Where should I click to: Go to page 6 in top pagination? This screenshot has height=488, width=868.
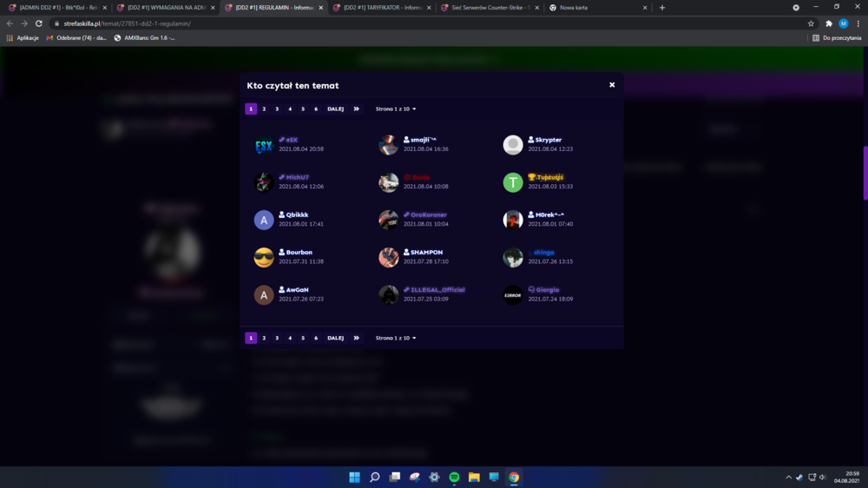pos(316,109)
